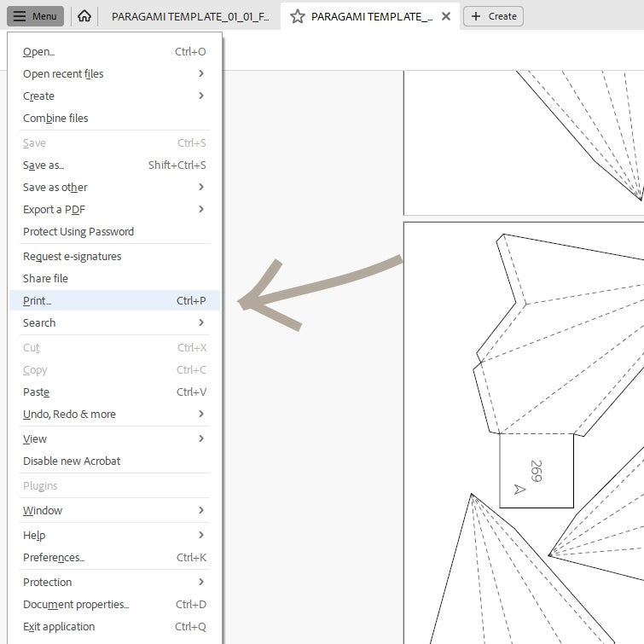Expand Export a PDF submenu
The width and height of the screenshot is (644, 644).
tap(114, 210)
